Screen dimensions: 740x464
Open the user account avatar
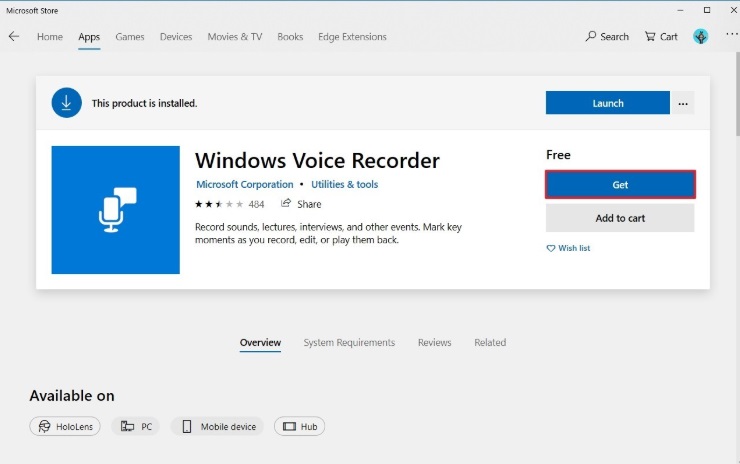tap(700, 36)
